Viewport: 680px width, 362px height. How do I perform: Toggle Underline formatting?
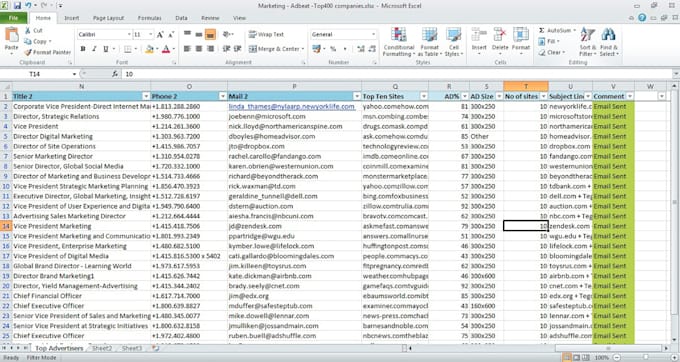pos(105,49)
